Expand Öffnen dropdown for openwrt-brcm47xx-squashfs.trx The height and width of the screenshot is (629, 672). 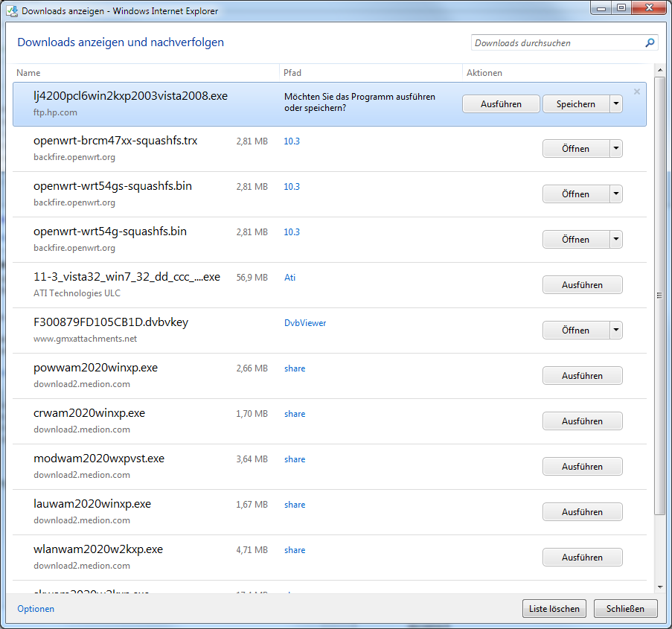[616, 148]
